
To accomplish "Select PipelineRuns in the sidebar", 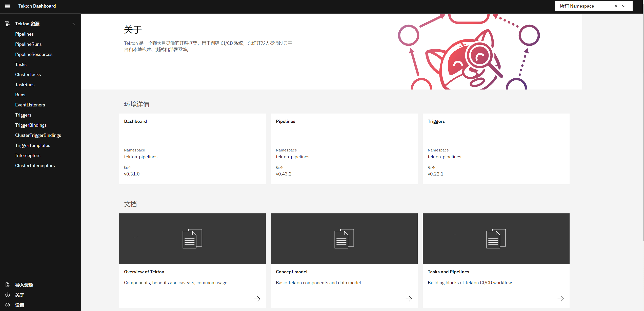I will pyautogui.click(x=28, y=44).
